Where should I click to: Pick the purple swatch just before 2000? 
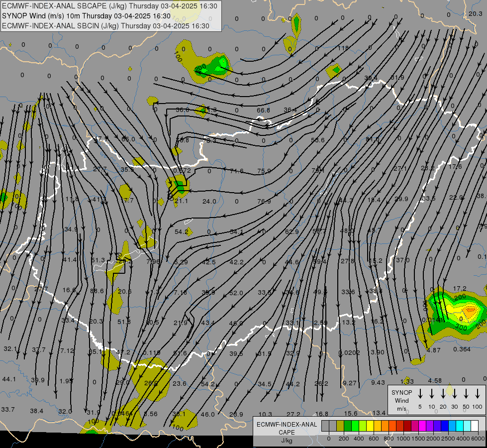[x=429, y=426]
